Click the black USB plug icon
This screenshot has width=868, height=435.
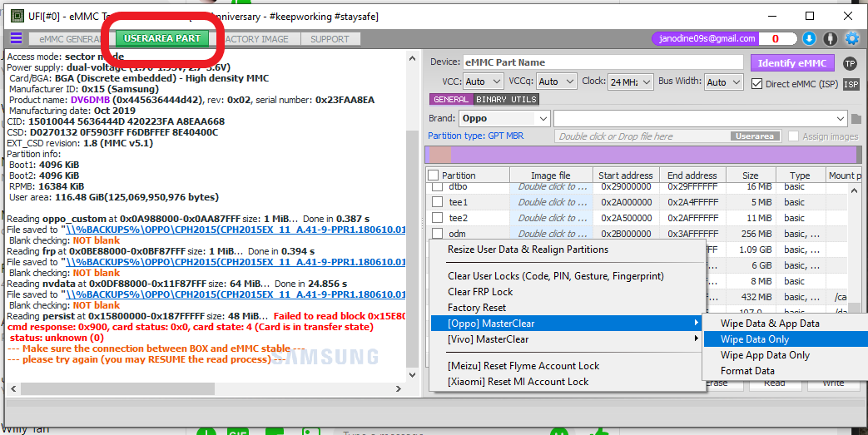(x=829, y=39)
